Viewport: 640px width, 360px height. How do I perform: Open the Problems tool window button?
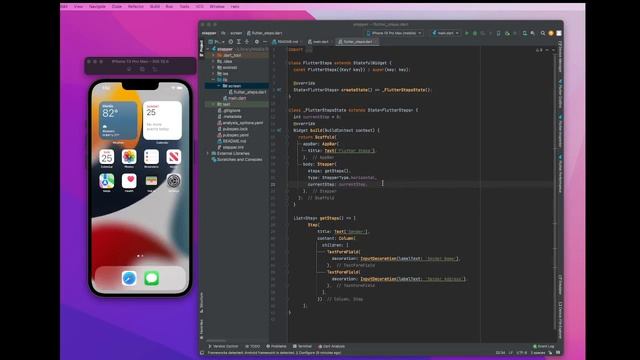pos(276,346)
